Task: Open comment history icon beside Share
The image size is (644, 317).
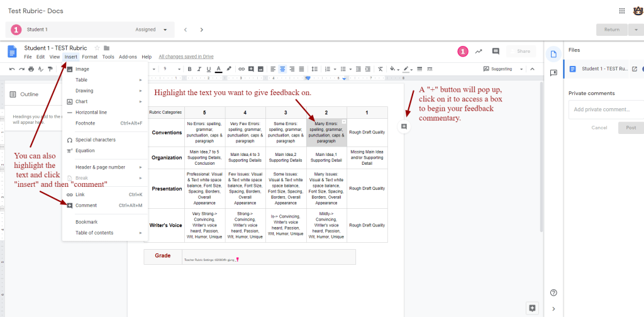Action: [x=496, y=52]
